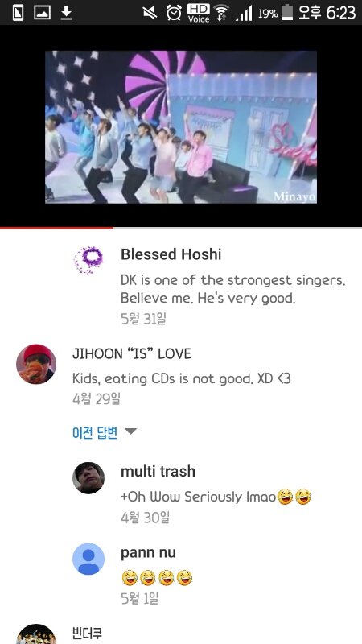Open 빈더쿠 commenter name
The width and height of the screenshot is (362, 644).
(87, 633)
